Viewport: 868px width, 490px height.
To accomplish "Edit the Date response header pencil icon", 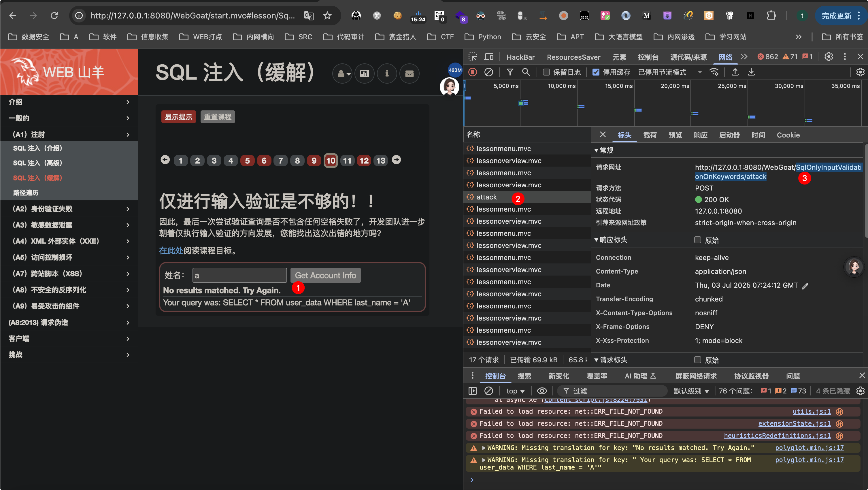I will 805,286.
